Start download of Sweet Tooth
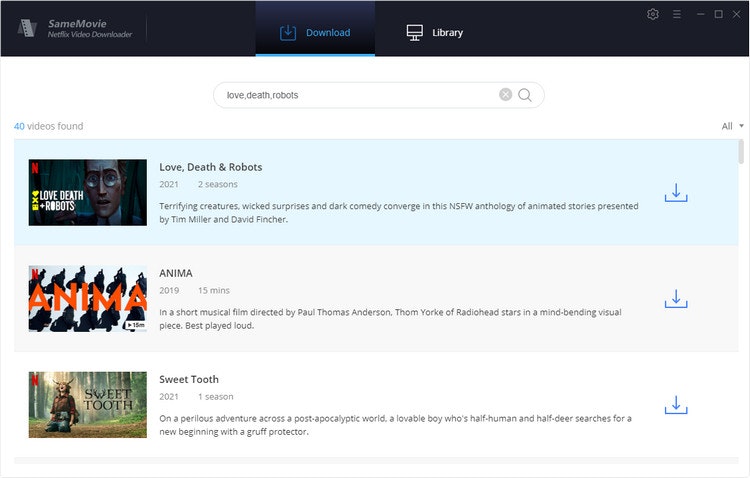The height and width of the screenshot is (478, 750). [676, 405]
